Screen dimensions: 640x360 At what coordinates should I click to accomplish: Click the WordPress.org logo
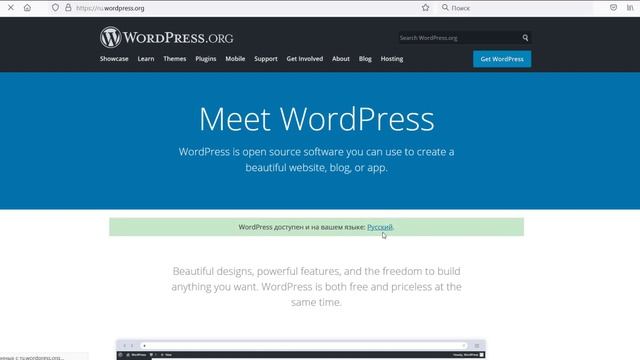[x=167, y=38]
